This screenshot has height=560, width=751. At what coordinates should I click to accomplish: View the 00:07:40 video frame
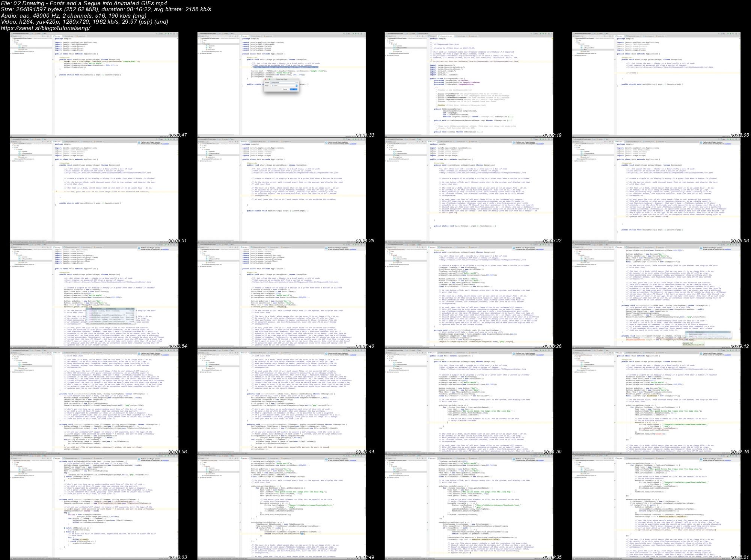pyautogui.click(x=282, y=296)
